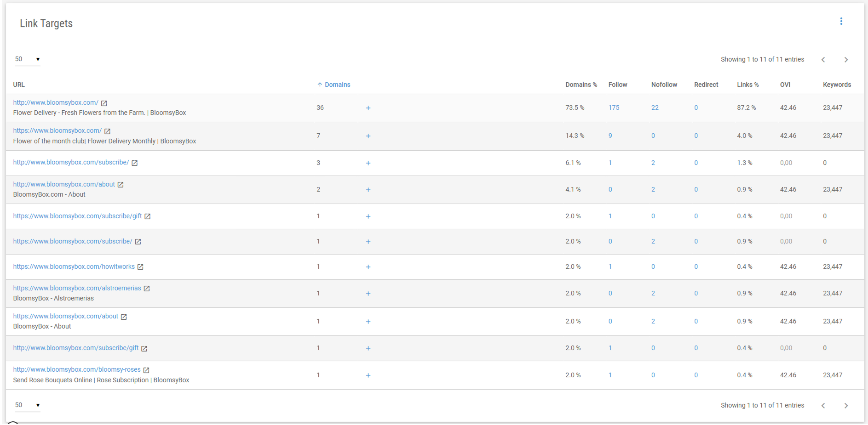Open external link icon for https subscribe/gift URL
Image resolution: width=868 pixels, height=425 pixels.
(x=148, y=216)
